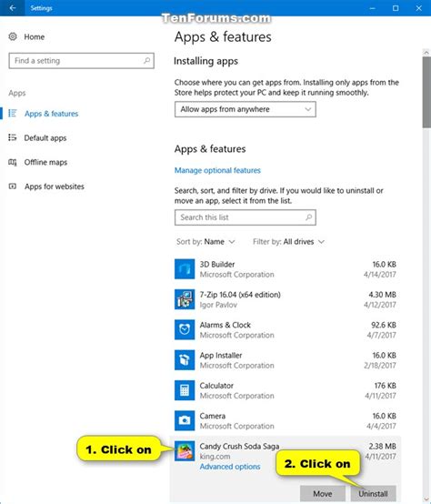The image size is (431, 504).
Task: Open the Manage optional features link
Action: click(217, 170)
